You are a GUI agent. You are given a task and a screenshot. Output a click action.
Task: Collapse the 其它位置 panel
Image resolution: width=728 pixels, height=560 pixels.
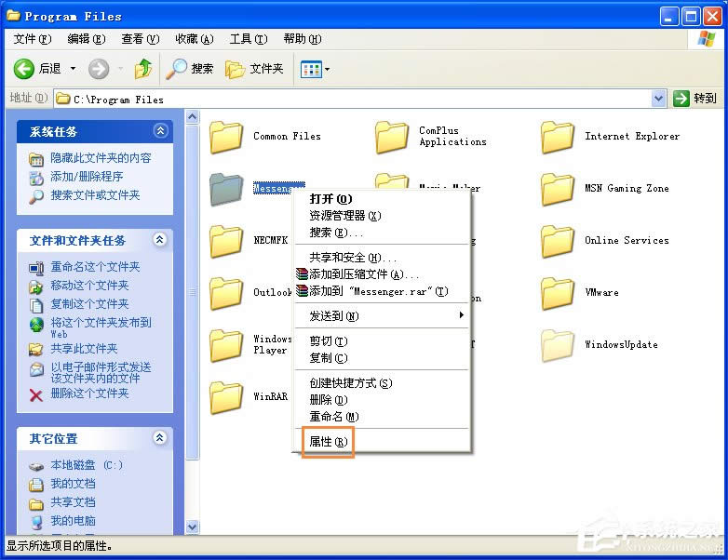(x=160, y=438)
